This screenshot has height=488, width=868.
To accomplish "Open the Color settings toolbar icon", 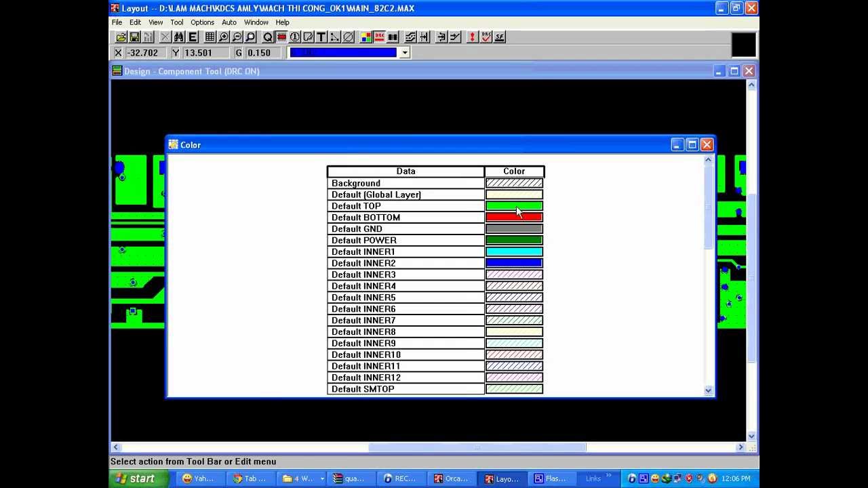I will [x=366, y=37].
